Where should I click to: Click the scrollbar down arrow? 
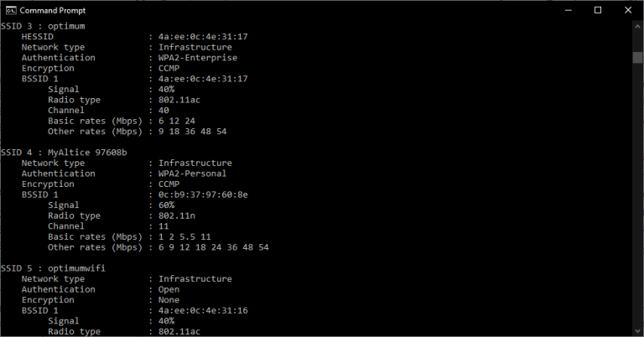[x=637, y=331]
